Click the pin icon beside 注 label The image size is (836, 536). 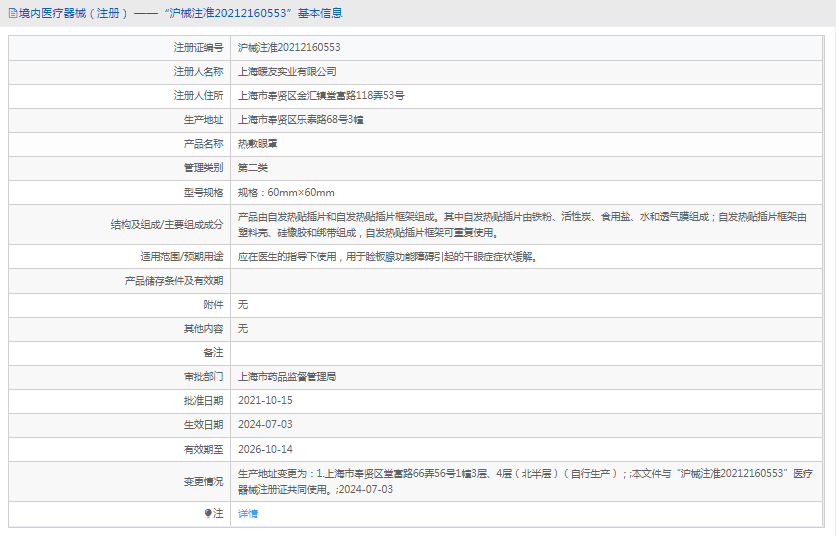click(208, 513)
